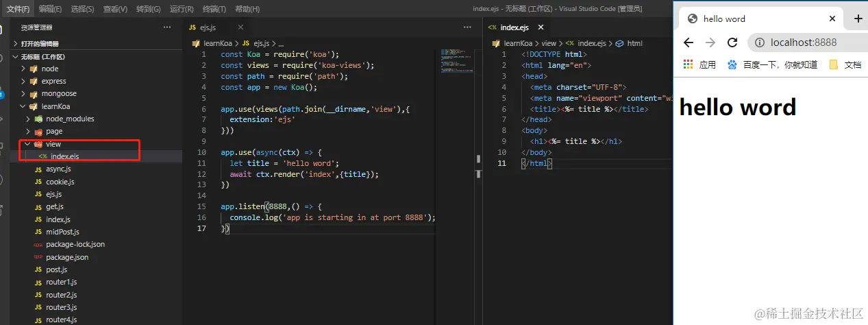Open the 查看(V) menu
Screen dimensions: 868x325
coord(115,9)
